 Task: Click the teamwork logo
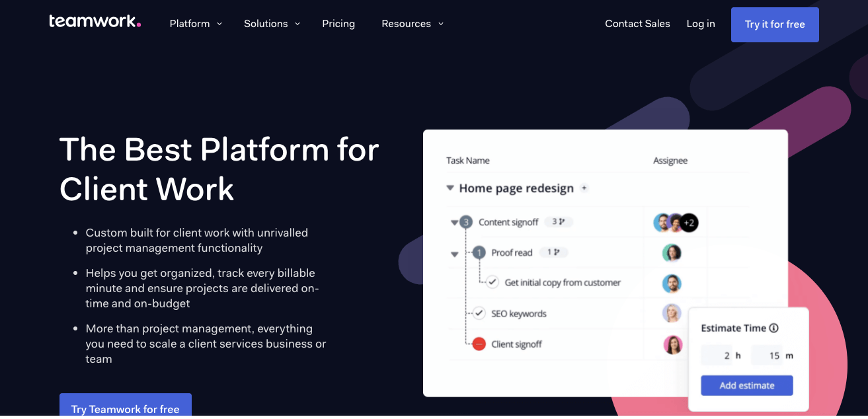click(x=95, y=22)
